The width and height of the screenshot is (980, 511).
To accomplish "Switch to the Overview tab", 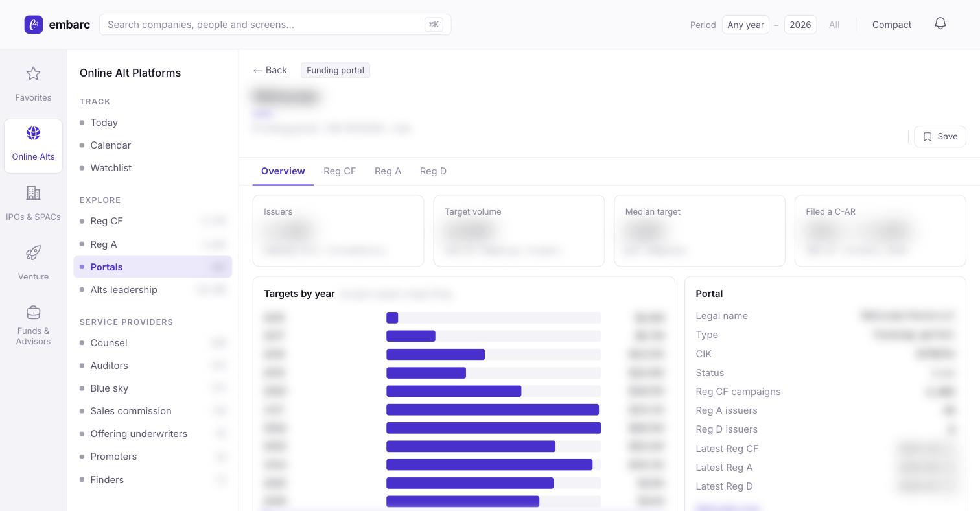I will (x=283, y=171).
